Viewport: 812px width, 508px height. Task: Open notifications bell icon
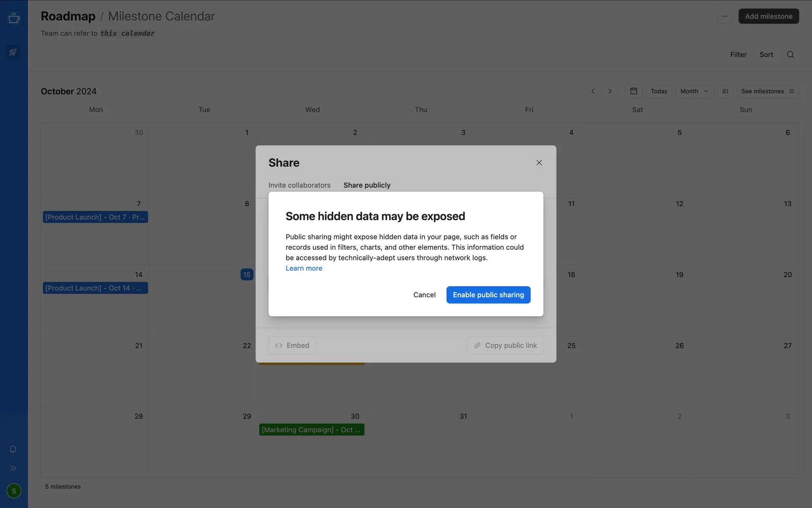pyautogui.click(x=13, y=449)
